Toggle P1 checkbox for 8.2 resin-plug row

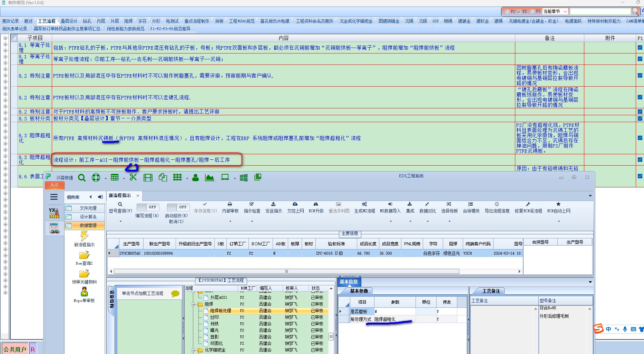[640, 76]
